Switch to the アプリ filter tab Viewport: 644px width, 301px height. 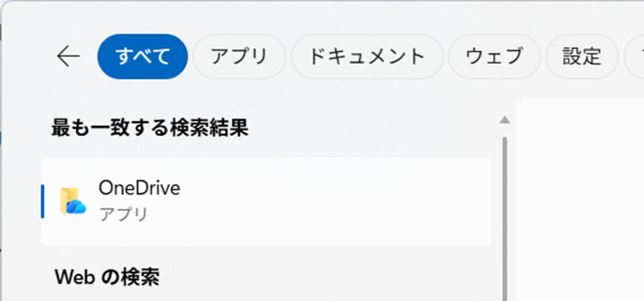point(239,56)
